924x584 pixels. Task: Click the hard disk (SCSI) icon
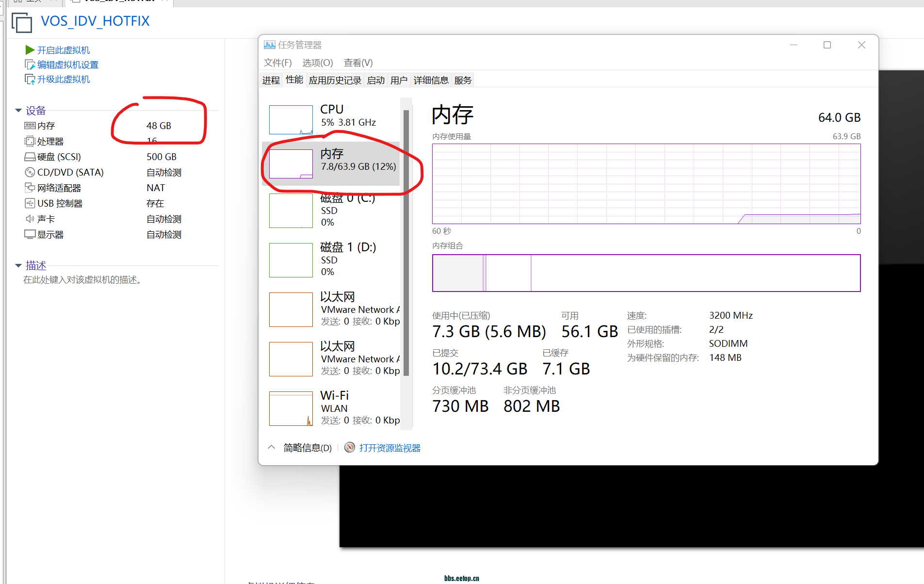pos(30,157)
